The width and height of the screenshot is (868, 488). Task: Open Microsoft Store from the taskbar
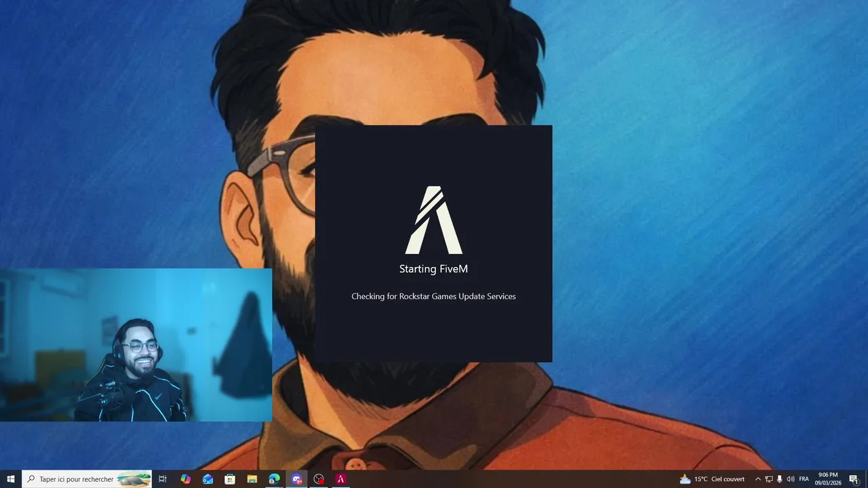(x=230, y=479)
